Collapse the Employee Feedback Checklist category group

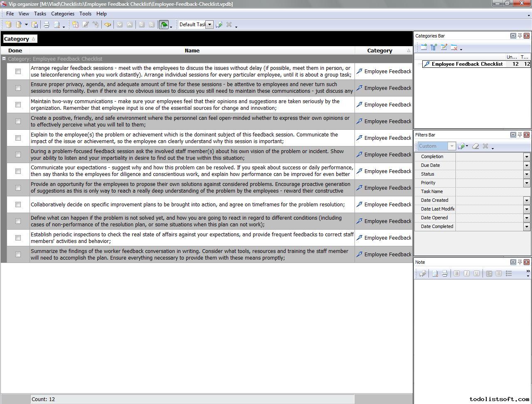coord(4,59)
